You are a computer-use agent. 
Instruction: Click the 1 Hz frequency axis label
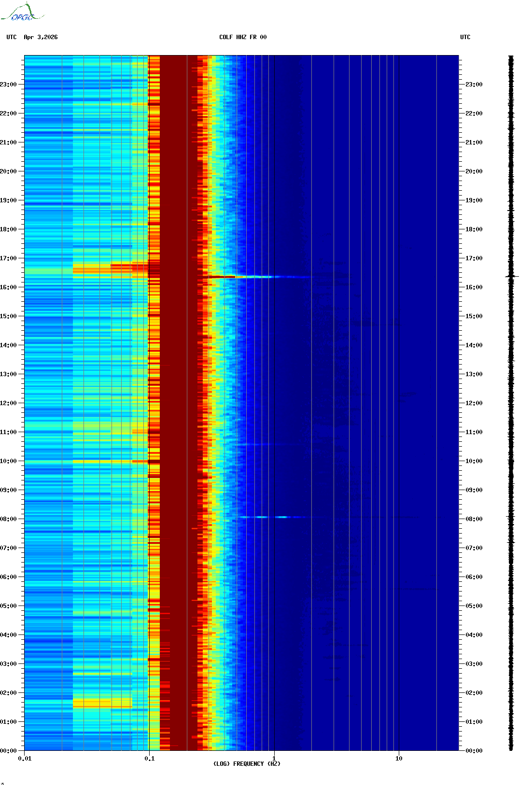click(274, 758)
